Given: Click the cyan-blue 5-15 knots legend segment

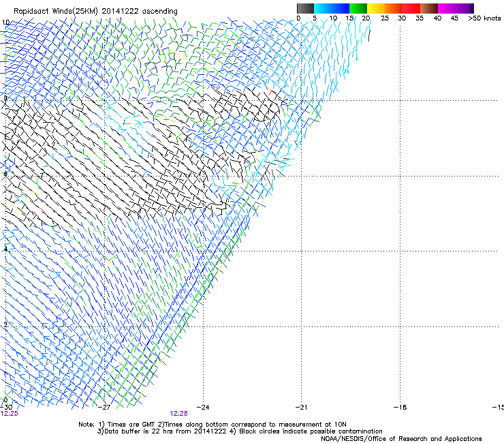Looking at the screenshot, I should pyautogui.click(x=332, y=8).
